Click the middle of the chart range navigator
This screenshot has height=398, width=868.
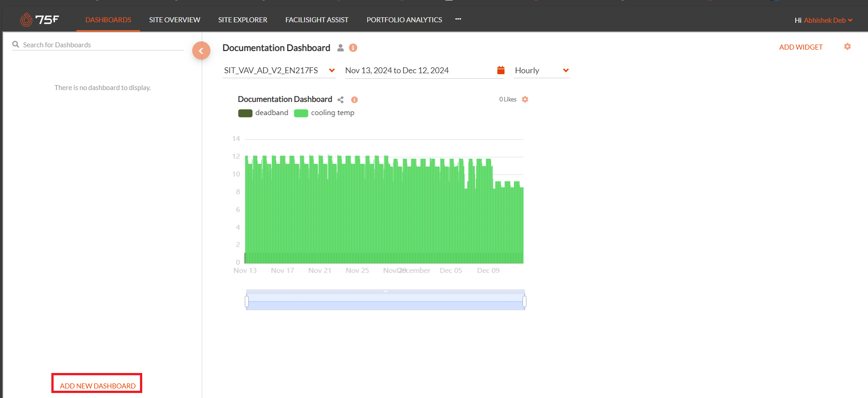click(x=385, y=301)
